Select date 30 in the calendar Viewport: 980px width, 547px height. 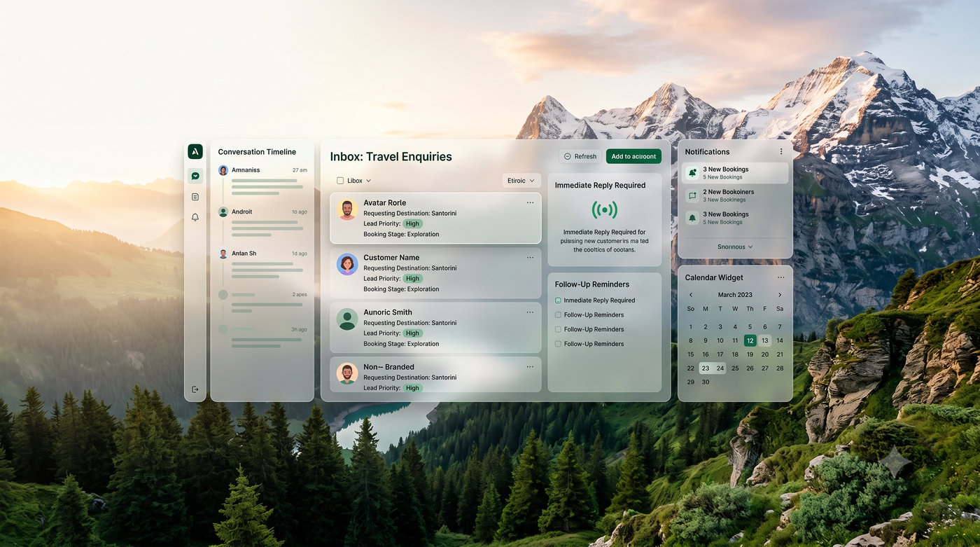point(706,382)
